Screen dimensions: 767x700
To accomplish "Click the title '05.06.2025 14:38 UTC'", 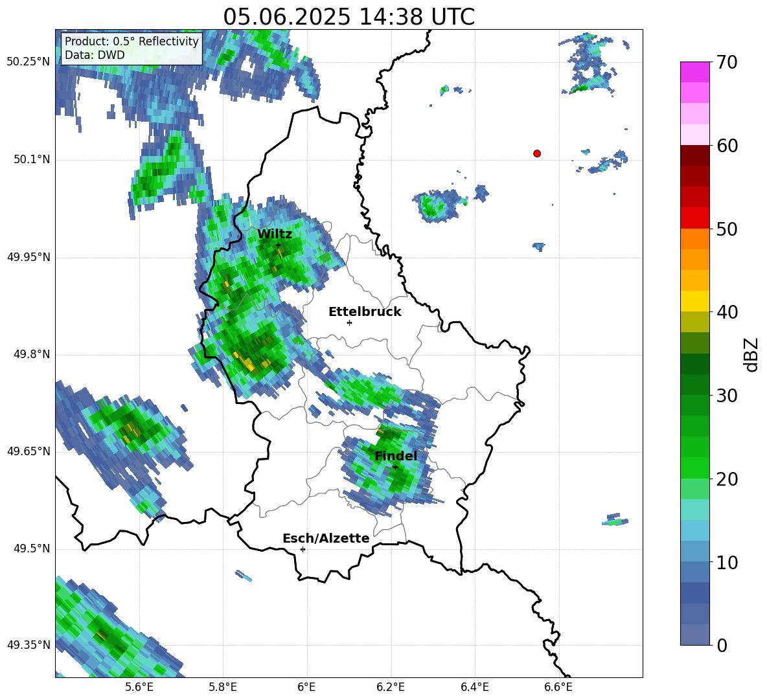I will click(349, 17).
